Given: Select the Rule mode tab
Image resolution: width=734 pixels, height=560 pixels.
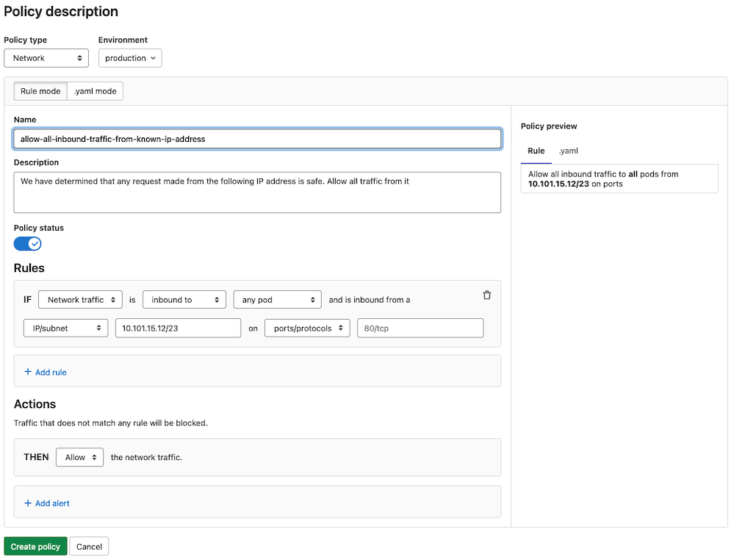Looking at the screenshot, I should point(40,91).
